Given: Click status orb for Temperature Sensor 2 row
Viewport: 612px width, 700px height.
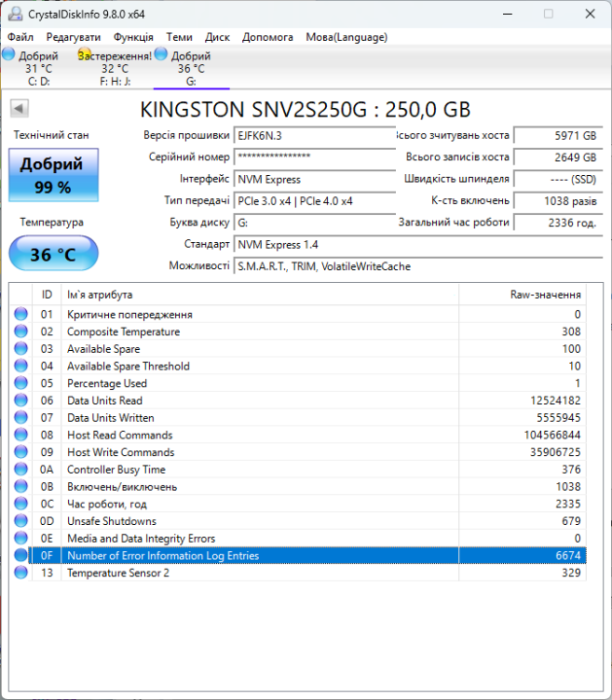Looking at the screenshot, I should pyautogui.click(x=20, y=573).
